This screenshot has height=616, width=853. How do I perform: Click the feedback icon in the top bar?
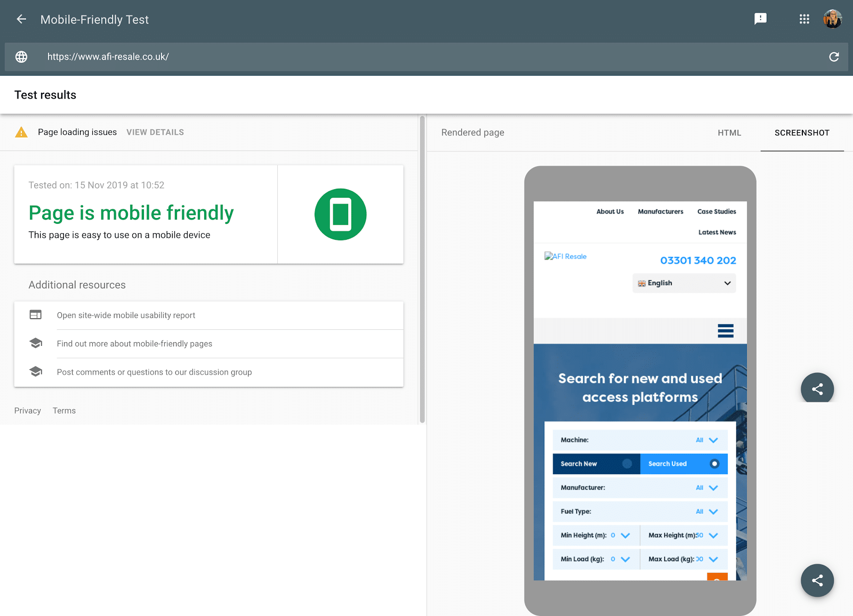(760, 19)
